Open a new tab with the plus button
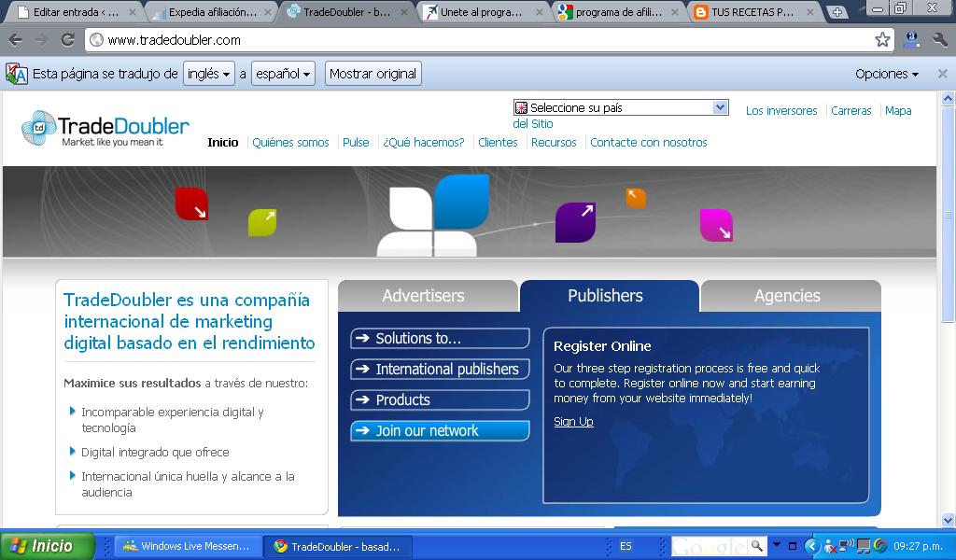The image size is (956, 560). pyautogui.click(x=837, y=12)
